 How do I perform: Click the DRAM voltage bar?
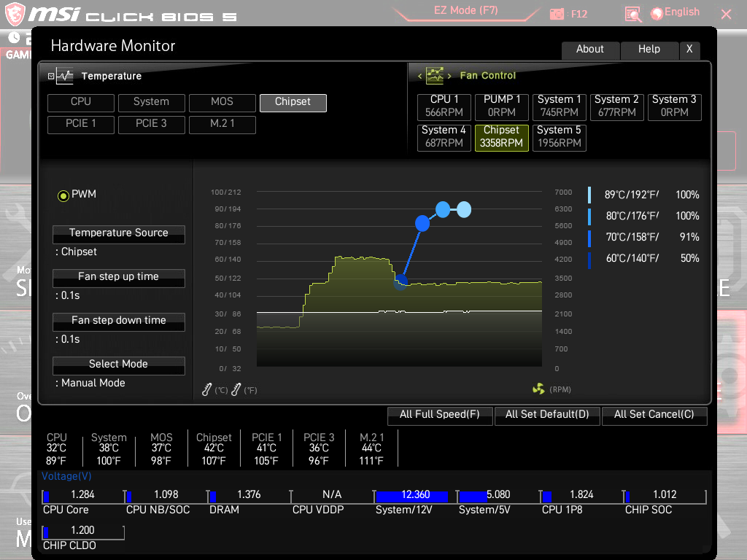click(x=249, y=496)
